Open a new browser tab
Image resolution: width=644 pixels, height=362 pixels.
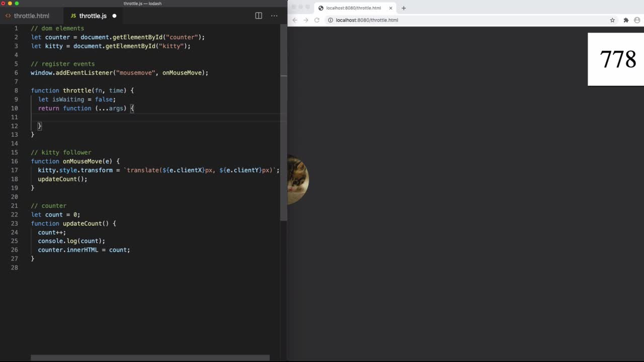point(404,8)
